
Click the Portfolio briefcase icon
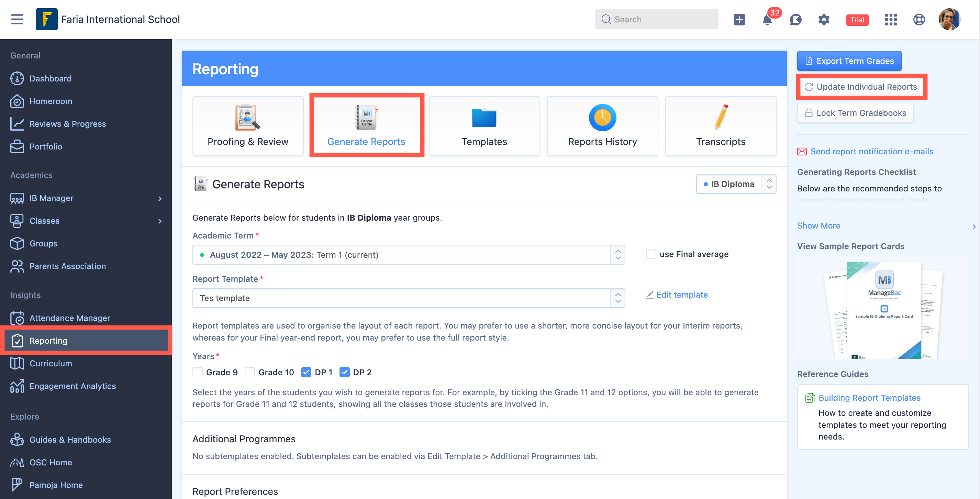coord(17,146)
